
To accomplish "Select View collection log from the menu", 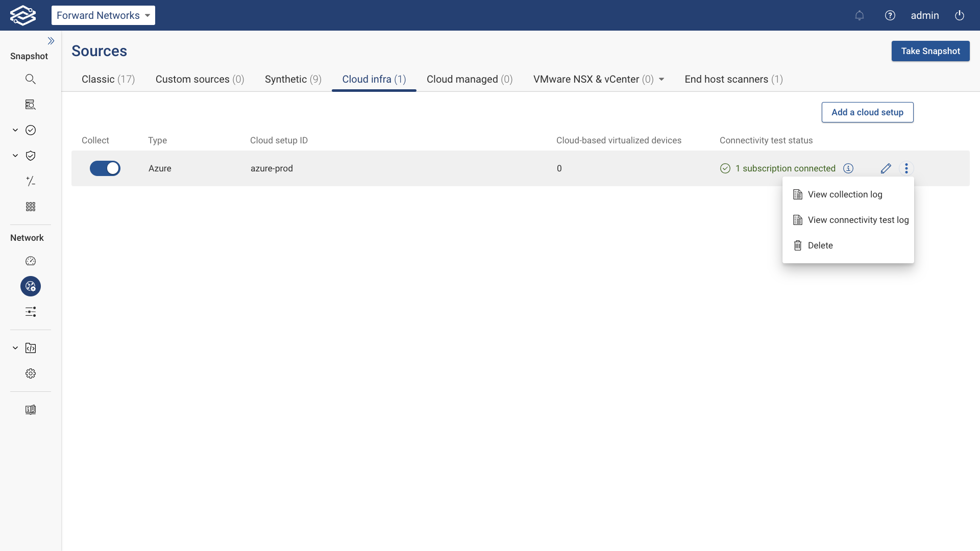I will pos(845,194).
